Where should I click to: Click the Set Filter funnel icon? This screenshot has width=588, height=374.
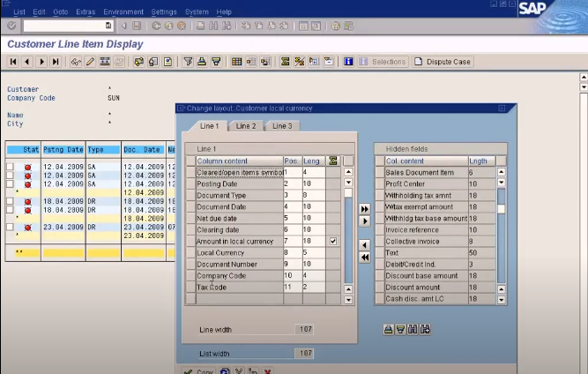click(188, 62)
